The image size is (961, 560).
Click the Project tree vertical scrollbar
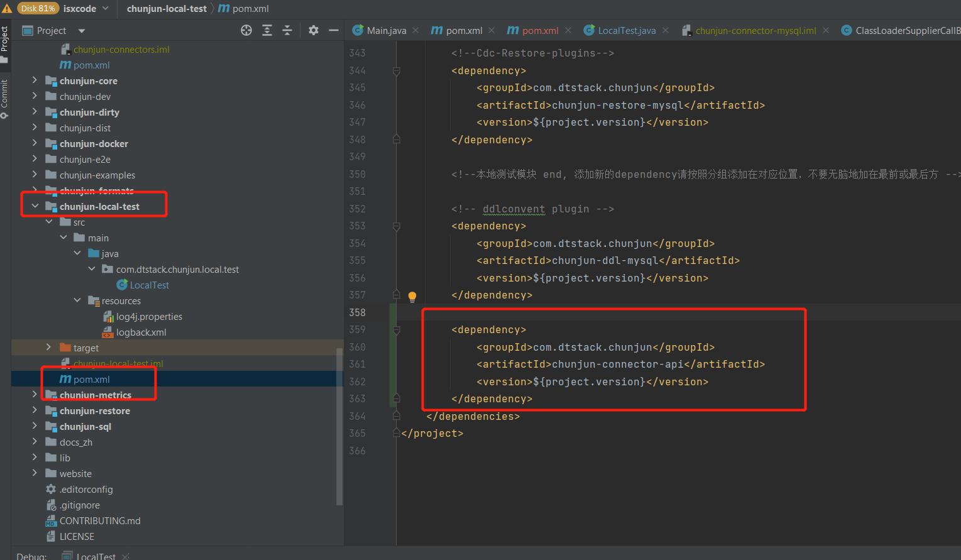pyautogui.click(x=339, y=427)
